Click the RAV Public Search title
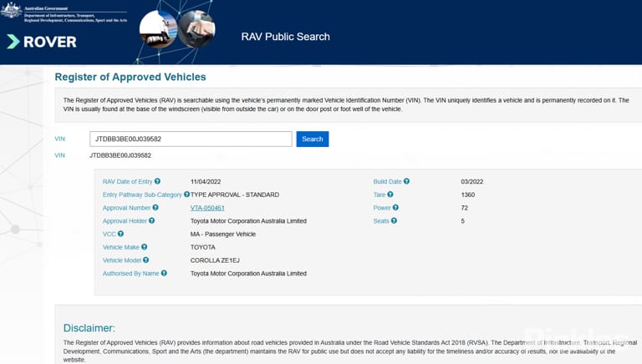Viewport: 642px width, 364px height. point(285,37)
